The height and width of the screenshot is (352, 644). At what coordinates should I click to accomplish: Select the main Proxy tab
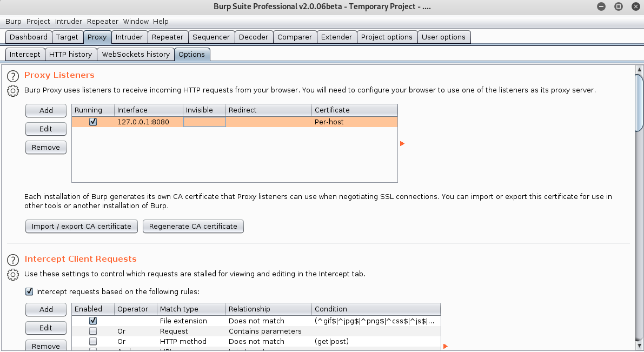coord(97,37)
